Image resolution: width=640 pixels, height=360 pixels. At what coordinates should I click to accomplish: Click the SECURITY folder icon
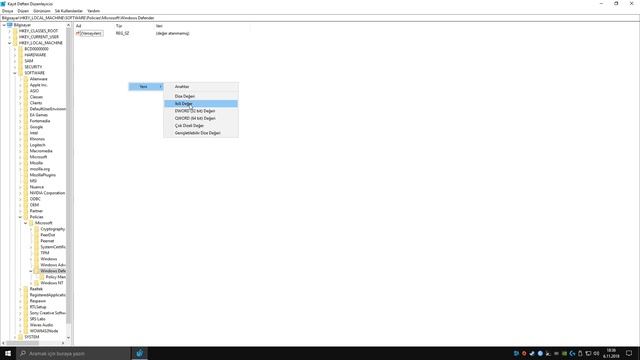pyautogui.click(x=20, y=67)
